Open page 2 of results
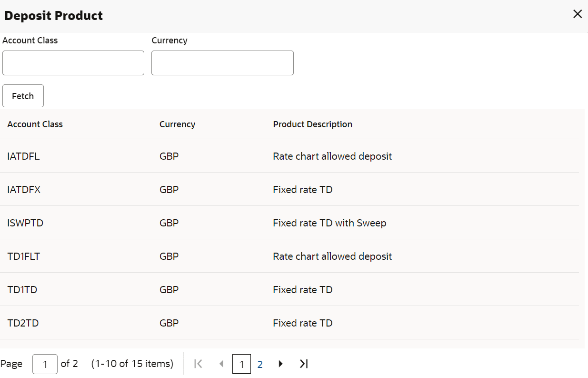This screenshot has width=588, height=378. 260,365
